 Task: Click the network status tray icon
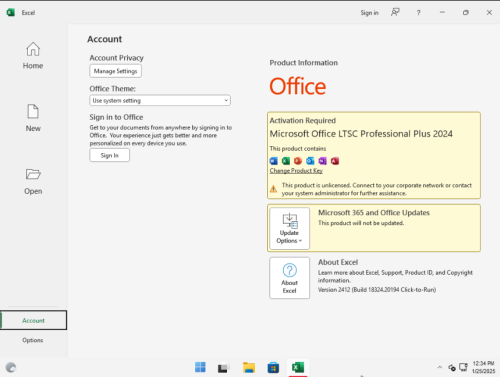(x=452, y=367)
